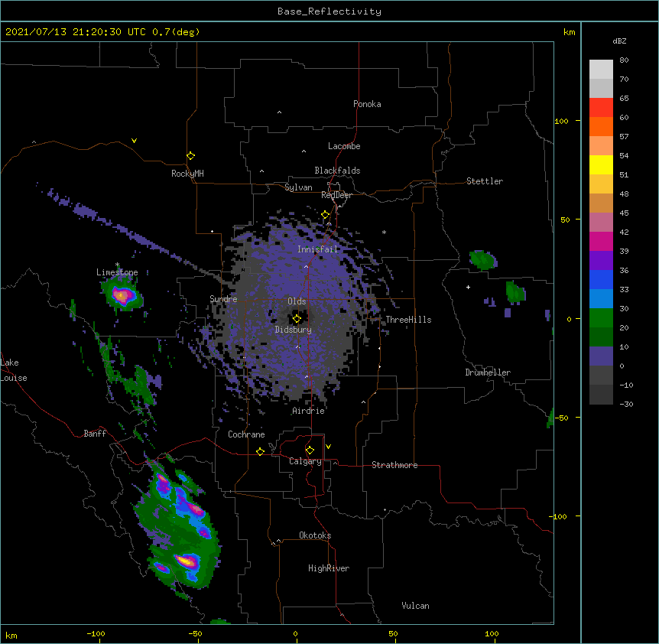
Task: Select the yellow v marker northwest of RockyMH
Action: (134, 141)
